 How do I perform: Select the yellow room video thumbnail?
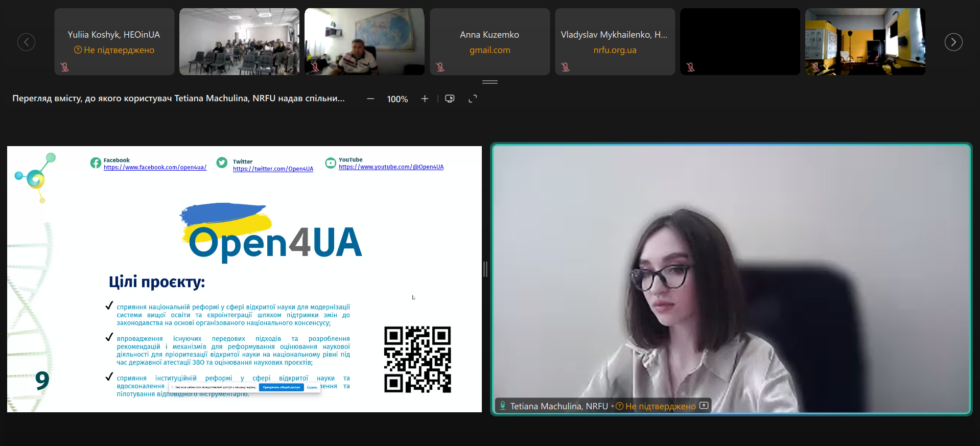(866, 42)
